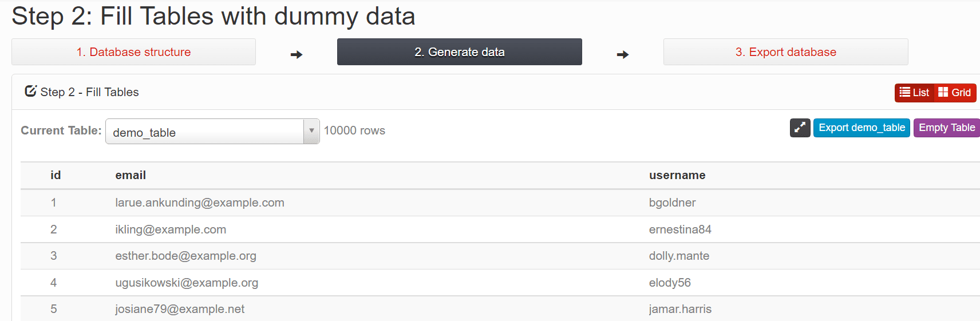Switch to List view
The height and width of the screenshot is (321, 980).
click(x=915, y=93)
